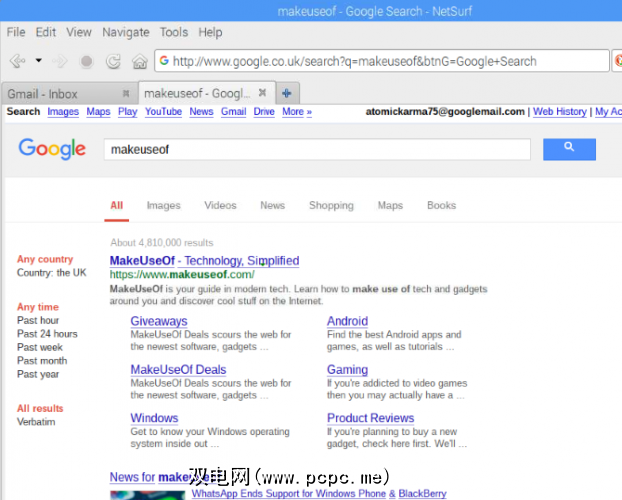Screen dimensions: 622x500
Task: Click the https://www.makeuseof.com/ green URL
Action: point(182,275)
